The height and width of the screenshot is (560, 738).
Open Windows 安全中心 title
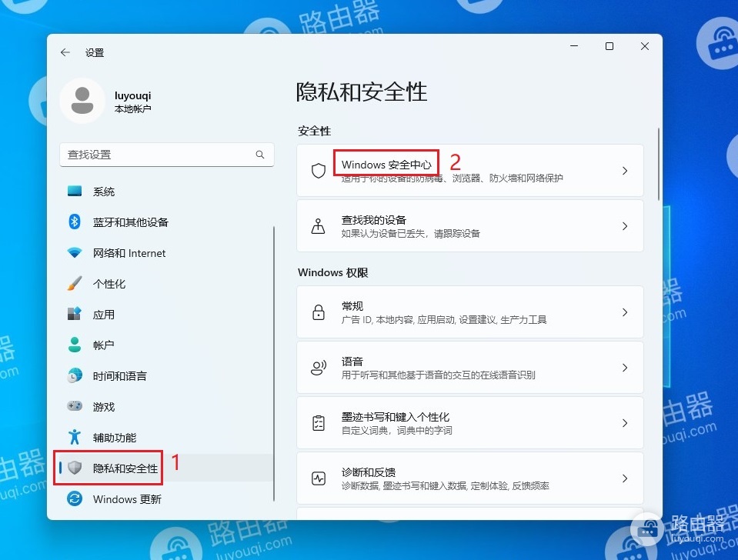tap(386, 165)
